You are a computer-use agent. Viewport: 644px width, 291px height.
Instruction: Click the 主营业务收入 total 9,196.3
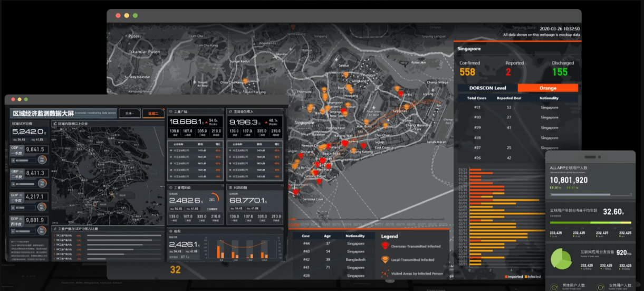tap(244, 123)
